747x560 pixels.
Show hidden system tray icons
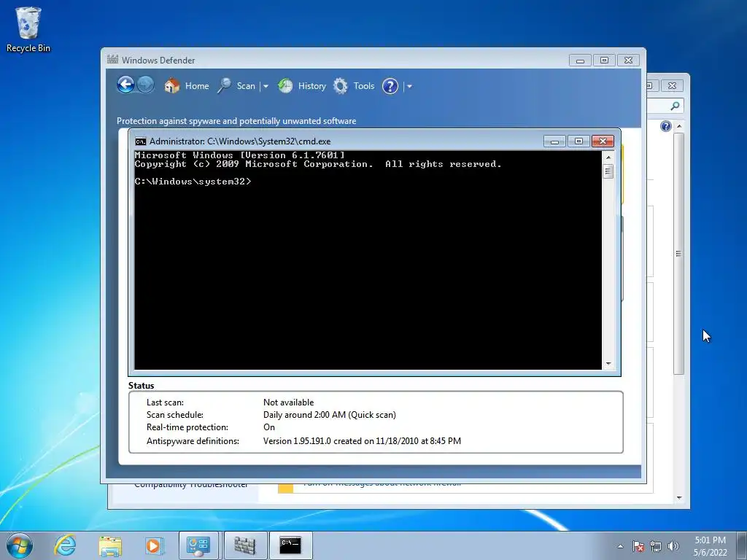pyautogui.click(x=620, y=546)
